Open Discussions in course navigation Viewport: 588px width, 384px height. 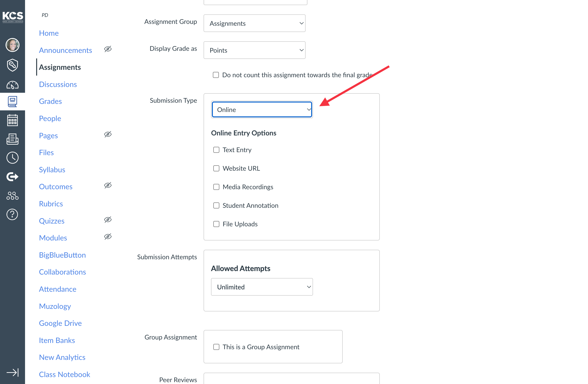(x=58, y=84)
